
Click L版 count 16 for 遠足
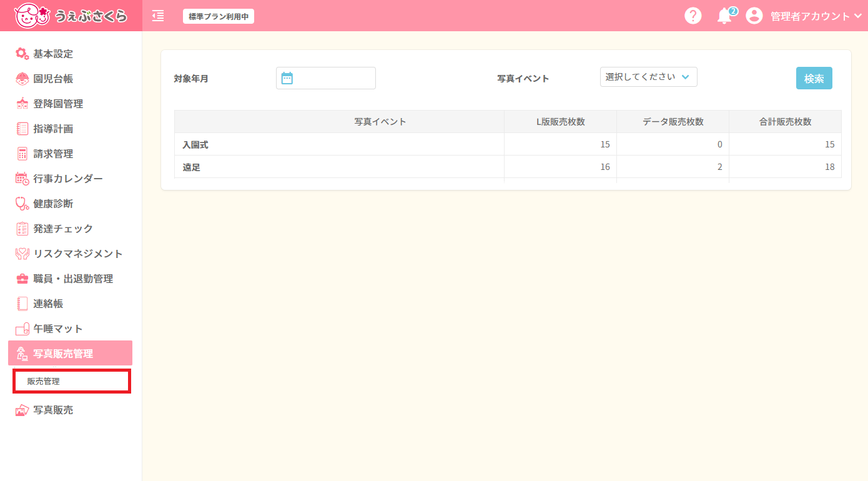pyautogui.click(x=604, y=167)
